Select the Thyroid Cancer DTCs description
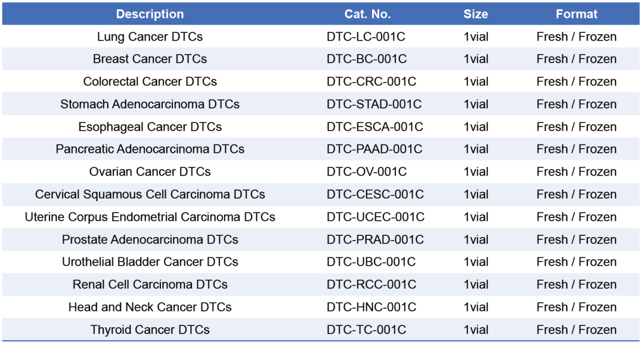Screen dimensions: 644x345 coord(150,330)
